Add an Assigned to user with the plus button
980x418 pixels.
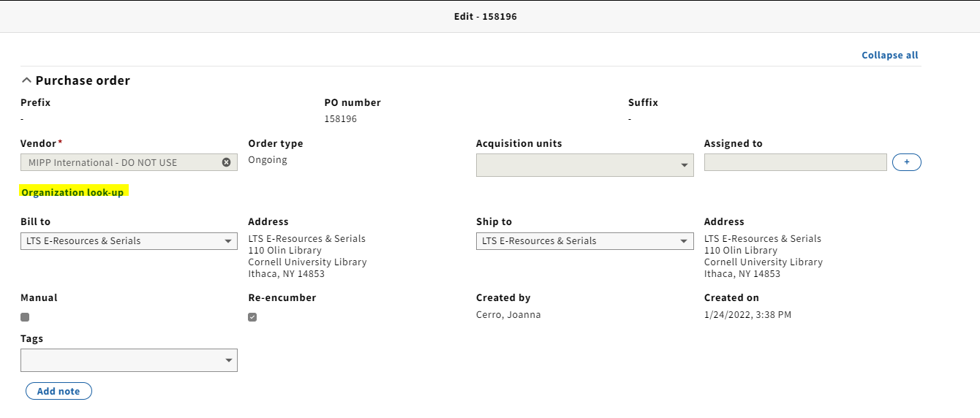tap(907, 162)
